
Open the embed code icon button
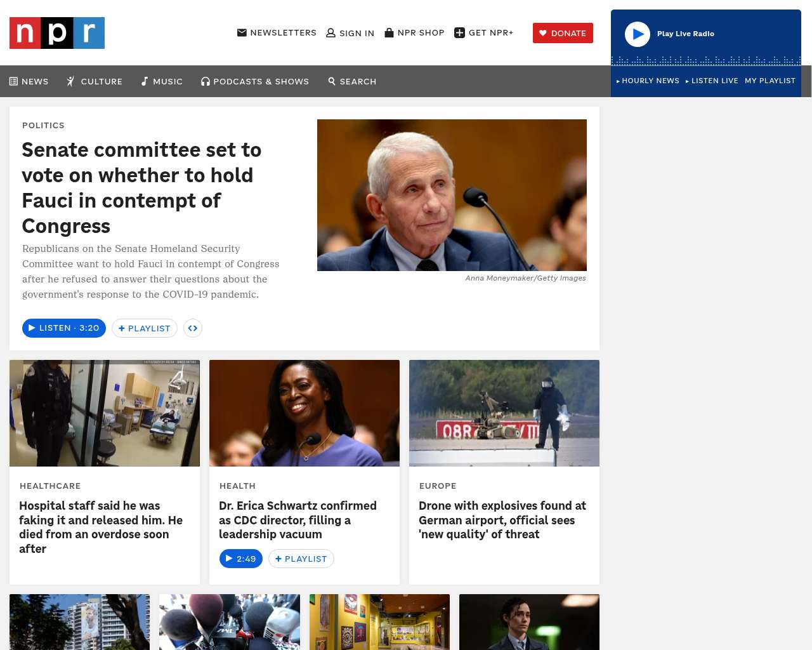point(193,328)
